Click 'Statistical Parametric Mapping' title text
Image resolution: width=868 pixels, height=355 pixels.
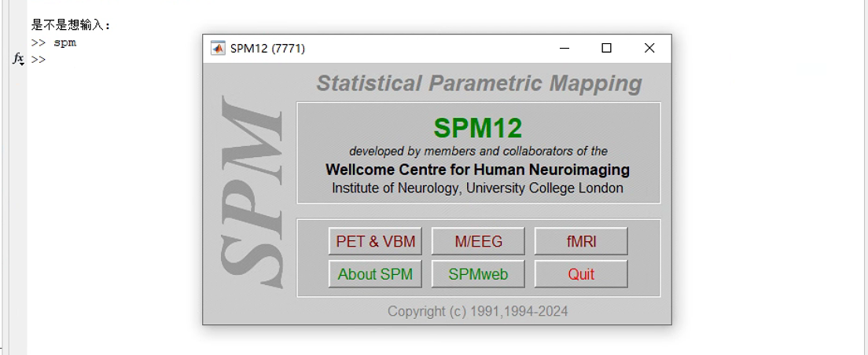[479, 83]
